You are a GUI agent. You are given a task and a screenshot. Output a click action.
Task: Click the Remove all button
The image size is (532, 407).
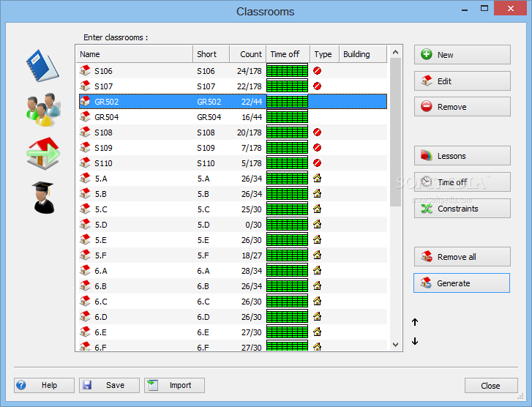[x=462, y=257]
